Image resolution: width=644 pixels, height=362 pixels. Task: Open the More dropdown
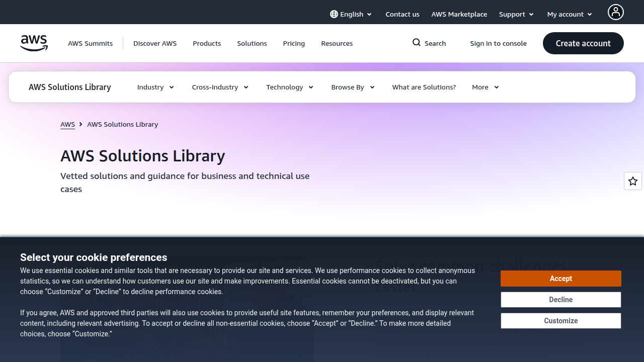click(x=486, y=87)
